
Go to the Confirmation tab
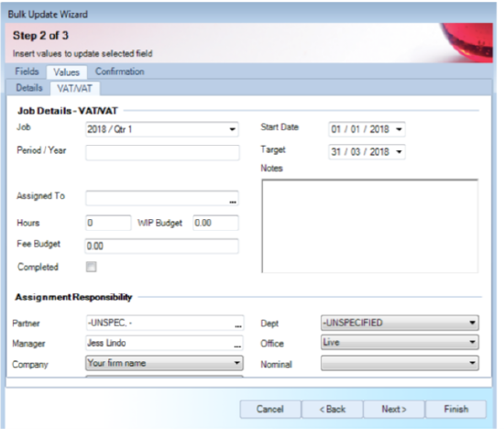point(119,71)
